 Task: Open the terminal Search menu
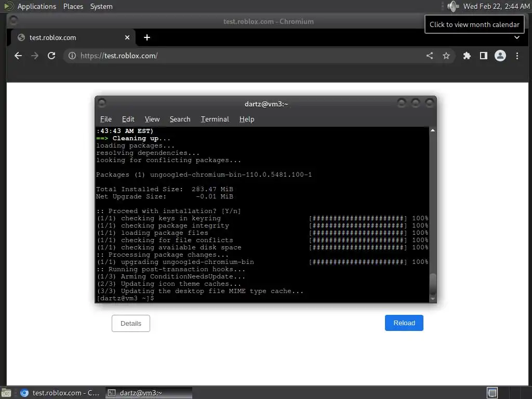point(180,119)
